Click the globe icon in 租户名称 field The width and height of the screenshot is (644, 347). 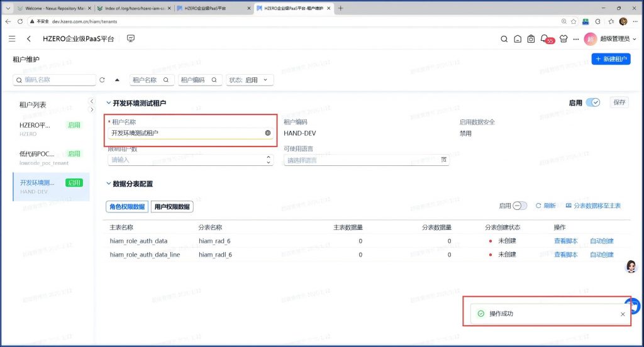click(x=268, y=133)
